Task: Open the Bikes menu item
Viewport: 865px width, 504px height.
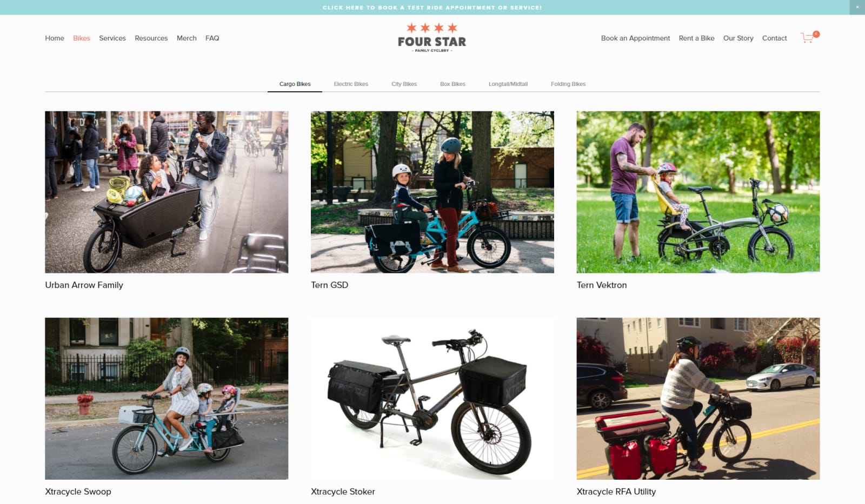Action: (82, 38)
